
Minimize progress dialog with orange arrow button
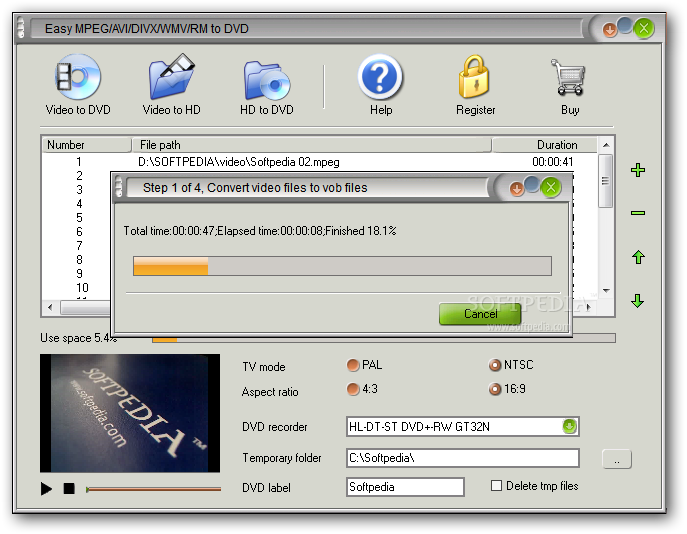click(x=517, y=189)
